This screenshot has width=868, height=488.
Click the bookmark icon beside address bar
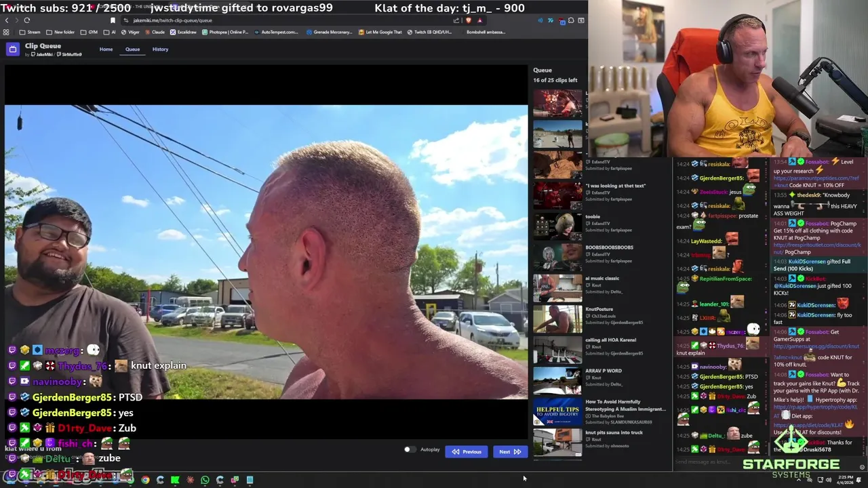[x=113, y=20]
